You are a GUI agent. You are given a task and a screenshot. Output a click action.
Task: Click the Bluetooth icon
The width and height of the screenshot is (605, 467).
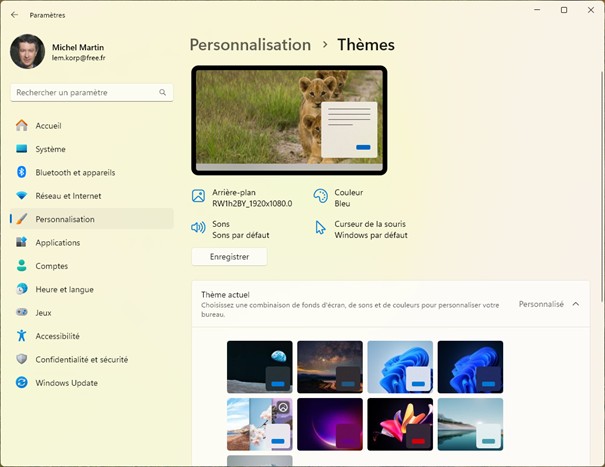pos(22,172)
